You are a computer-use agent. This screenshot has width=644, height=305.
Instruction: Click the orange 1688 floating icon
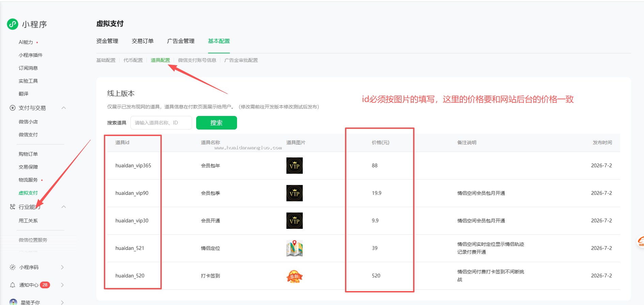[641, 242]
